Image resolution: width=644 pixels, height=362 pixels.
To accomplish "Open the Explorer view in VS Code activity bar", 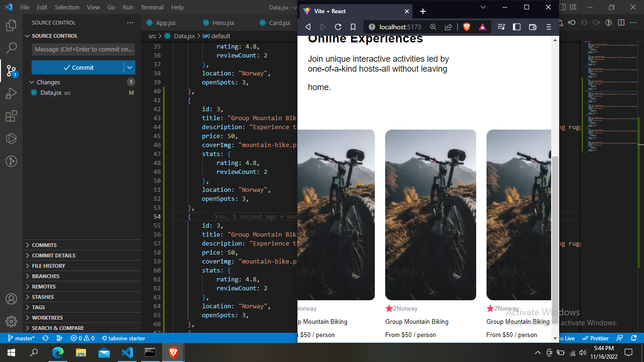I will click(11, 25).
